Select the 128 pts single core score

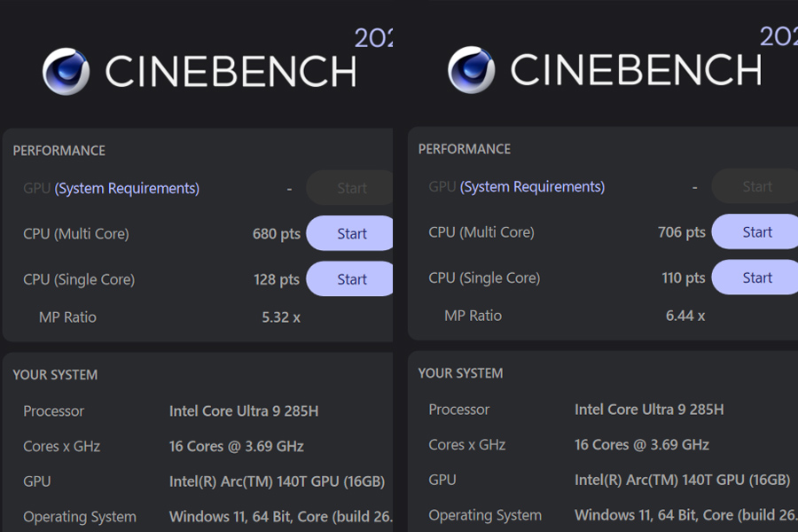tap(277, 279)
